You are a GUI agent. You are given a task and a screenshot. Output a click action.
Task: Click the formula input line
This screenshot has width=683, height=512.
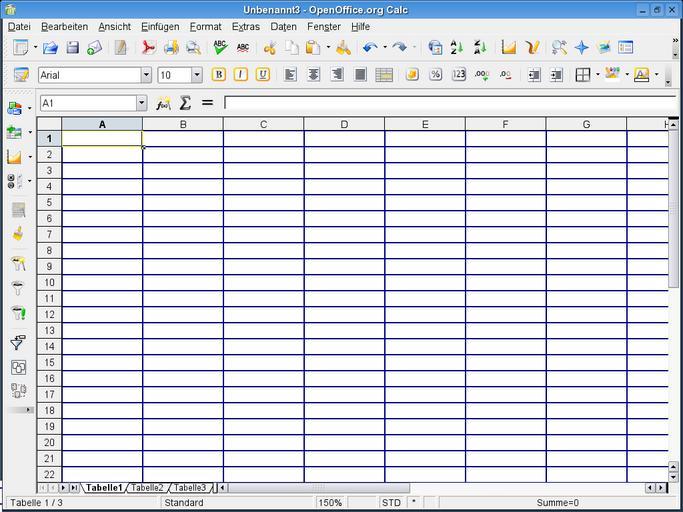coord(450,103)
